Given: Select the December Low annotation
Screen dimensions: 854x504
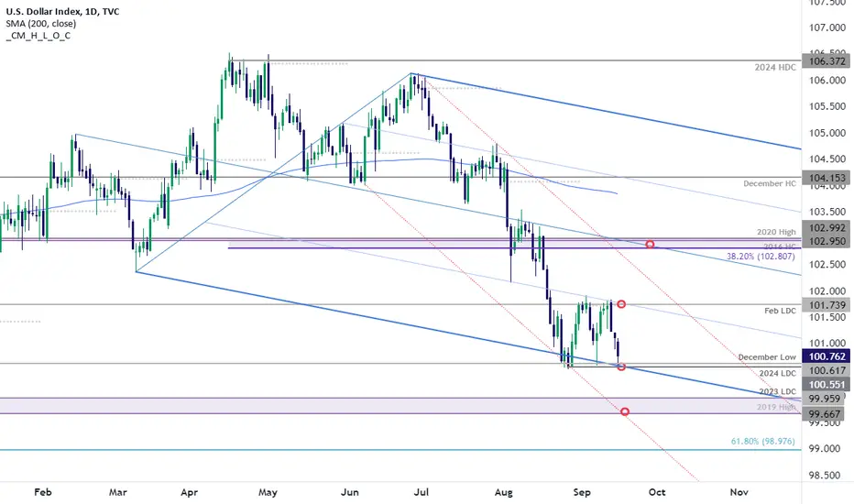Looking at the screenshot, I should pyautogui.click(x=767, y=357).
